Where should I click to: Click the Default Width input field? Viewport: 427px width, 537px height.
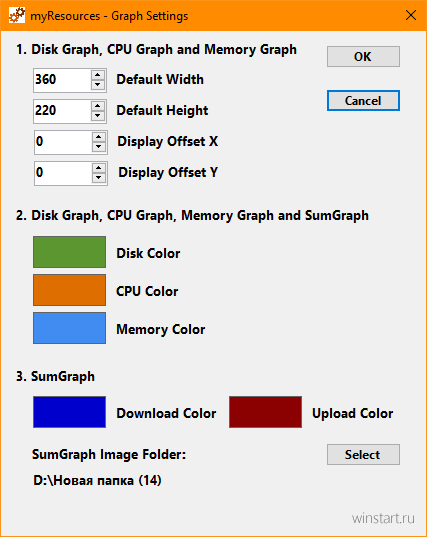click(x=62, y=80)
